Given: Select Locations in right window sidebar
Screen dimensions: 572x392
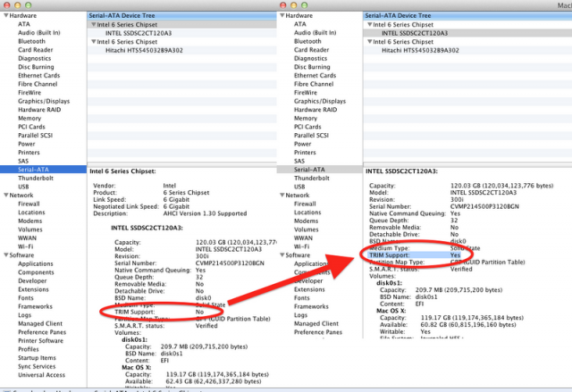Looking at the screenshot, I should (307, 213).
